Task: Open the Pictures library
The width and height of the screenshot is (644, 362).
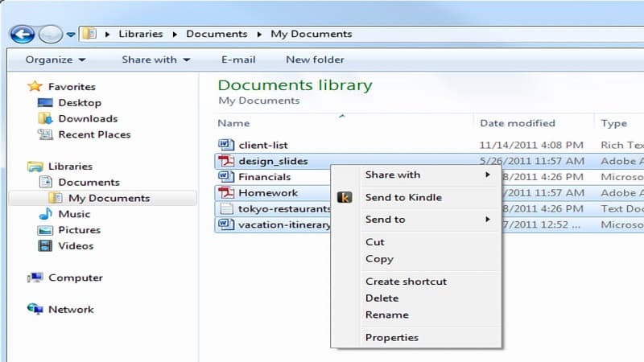Action: coord(79,230)
